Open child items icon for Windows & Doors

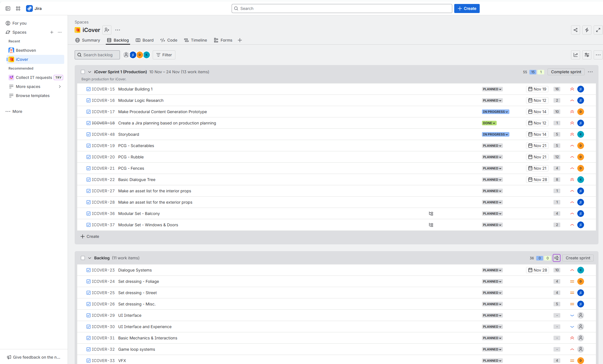(431, 225)
